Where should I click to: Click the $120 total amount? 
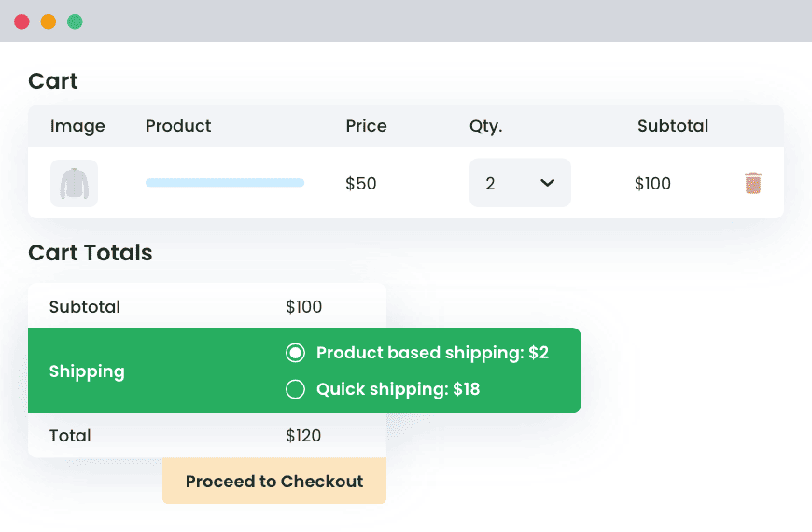coord(303,436)
